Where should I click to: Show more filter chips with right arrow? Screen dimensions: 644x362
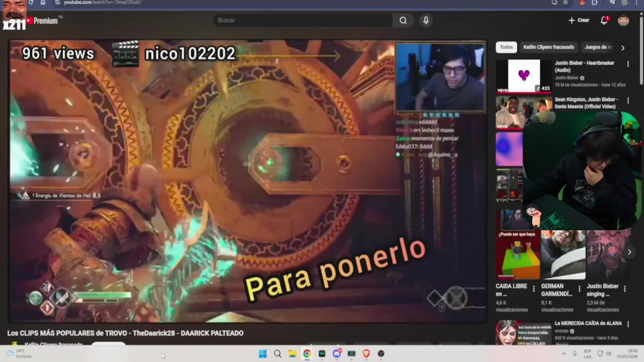tap(623, 48)
